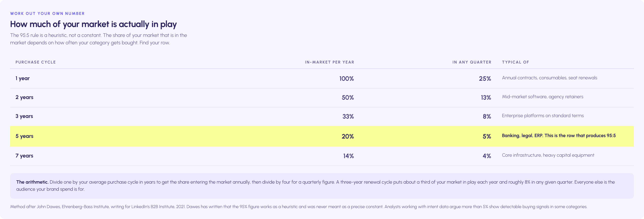This screenshot has width=644, height=219.
Task: Click "Annual contracts, consumables, seat renewals" text
Action: coord(549,78)
